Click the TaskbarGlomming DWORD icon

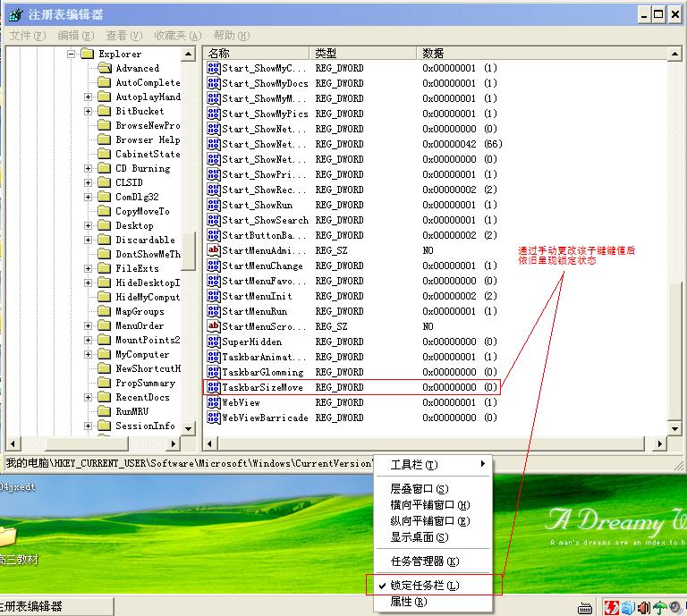(214, 372)
